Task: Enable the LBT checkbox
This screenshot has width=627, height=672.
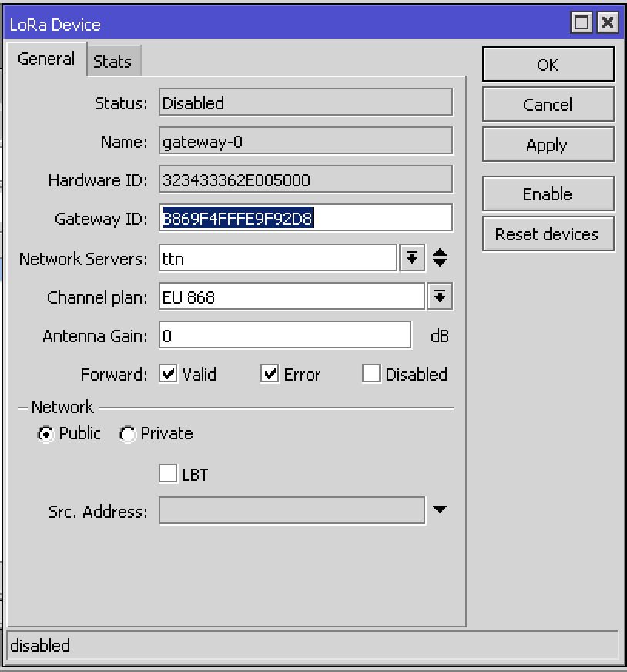Action: [x=168, y=473]
